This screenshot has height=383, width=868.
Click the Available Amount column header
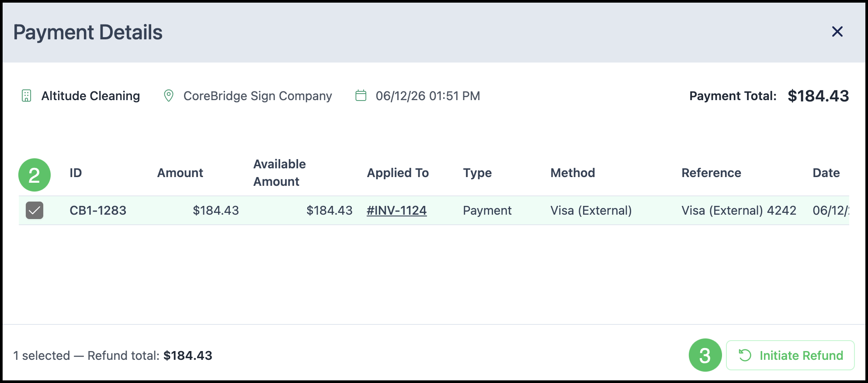tap(280, 173)
